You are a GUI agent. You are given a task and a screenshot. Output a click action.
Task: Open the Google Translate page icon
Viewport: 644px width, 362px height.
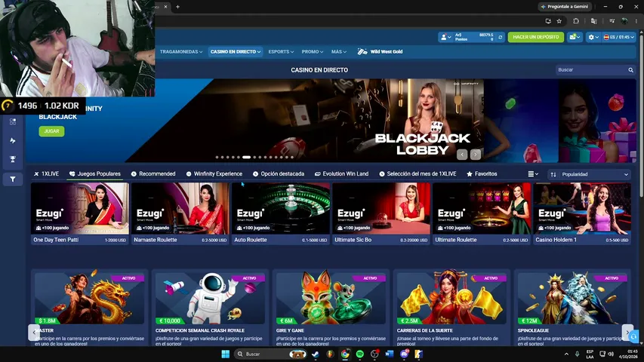pyautogui.click(x=594, y=21)
